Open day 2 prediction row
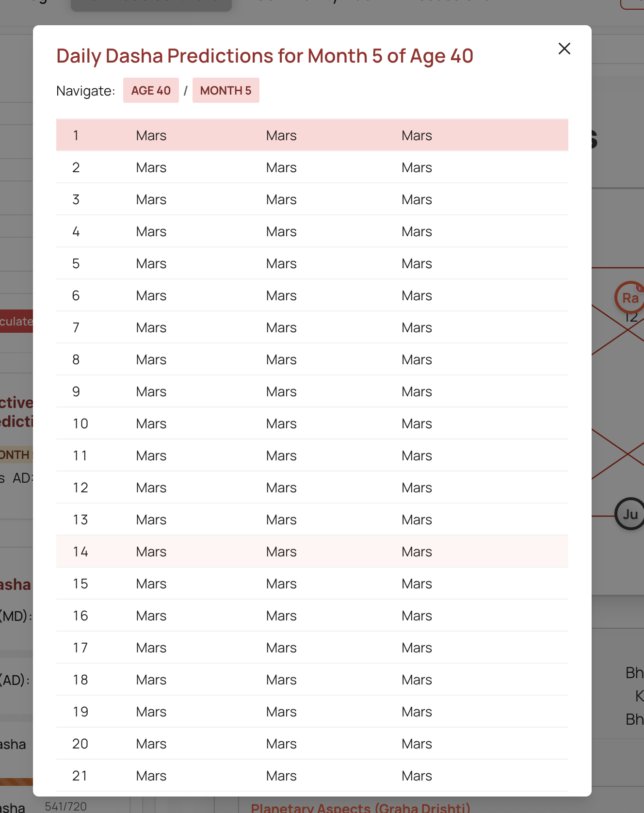The height and width of the screenshot is (813, 644). [x=312, y=167]
